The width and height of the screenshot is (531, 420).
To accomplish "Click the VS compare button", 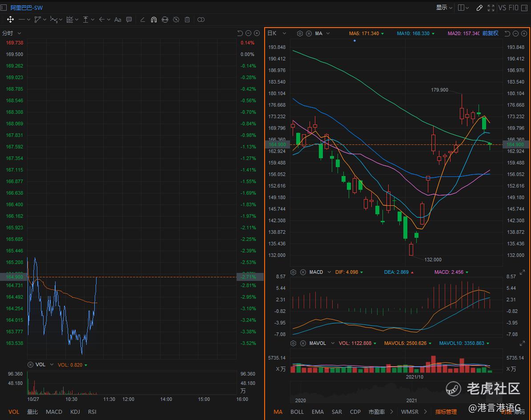I will pyautogui.click(x=502, y=8).
